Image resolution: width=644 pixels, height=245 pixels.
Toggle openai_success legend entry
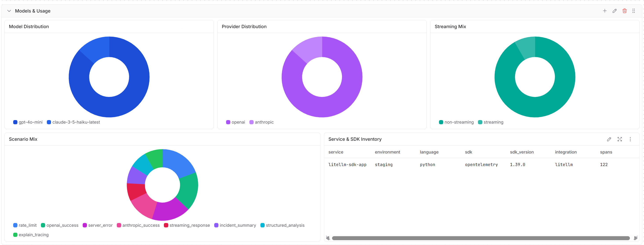coord(60,225)
